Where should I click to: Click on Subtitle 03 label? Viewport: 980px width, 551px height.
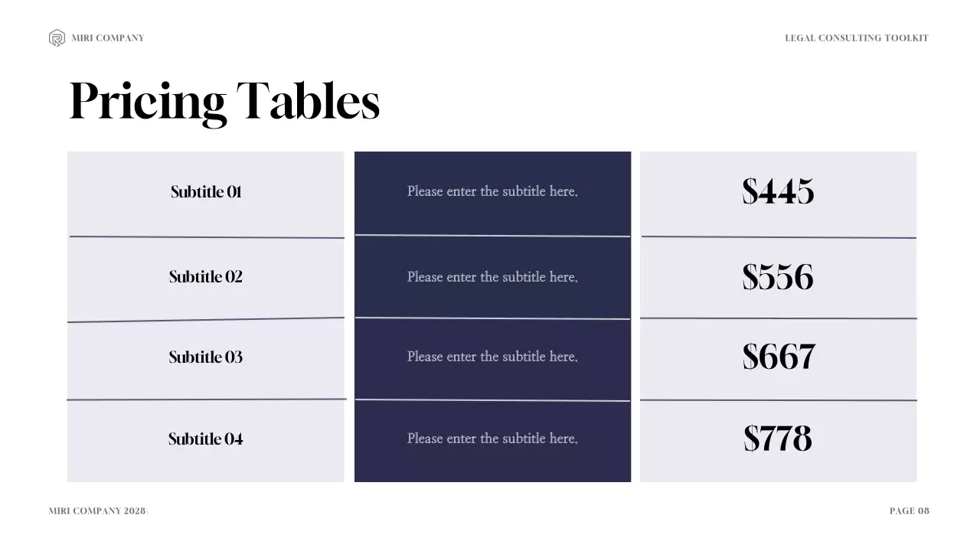click(x=206, y=357)
